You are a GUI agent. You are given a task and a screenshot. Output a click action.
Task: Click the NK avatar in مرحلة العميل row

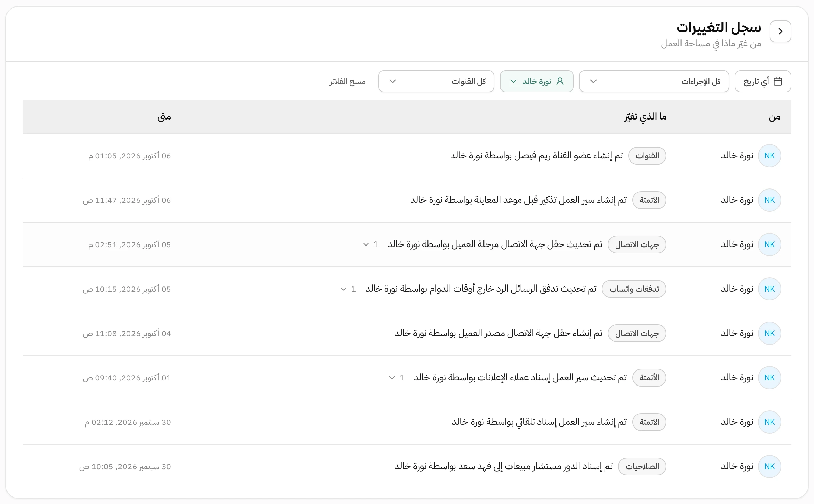tap(769, 244)
